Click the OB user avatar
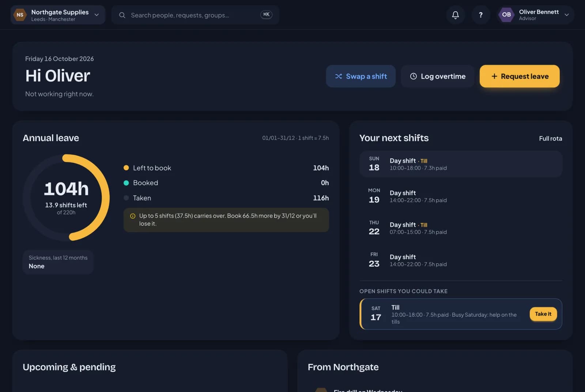Screen dimensions: 585x392 pos(506,15)
